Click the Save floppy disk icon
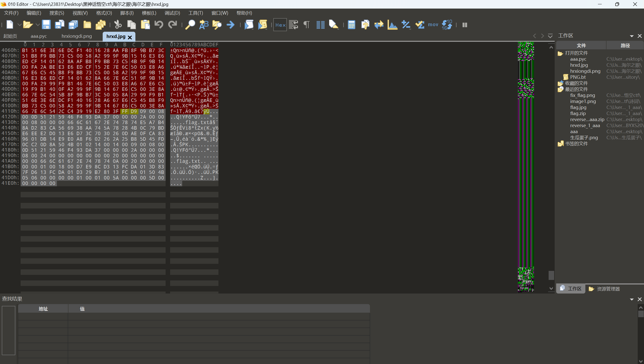This screenshot has height=364, width=644. (x=46, y=25)
